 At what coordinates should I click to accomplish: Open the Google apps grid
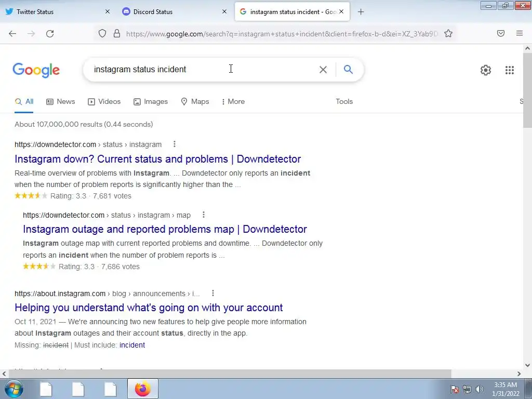click(x=509, y=70)
